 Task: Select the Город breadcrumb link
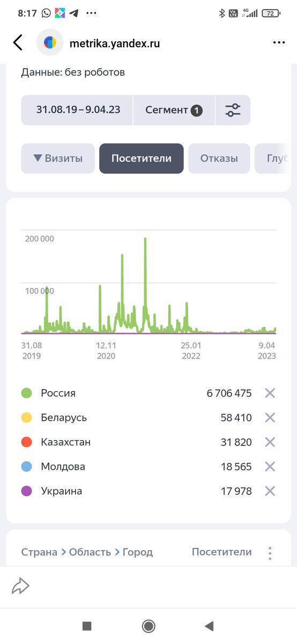[138, 552]
